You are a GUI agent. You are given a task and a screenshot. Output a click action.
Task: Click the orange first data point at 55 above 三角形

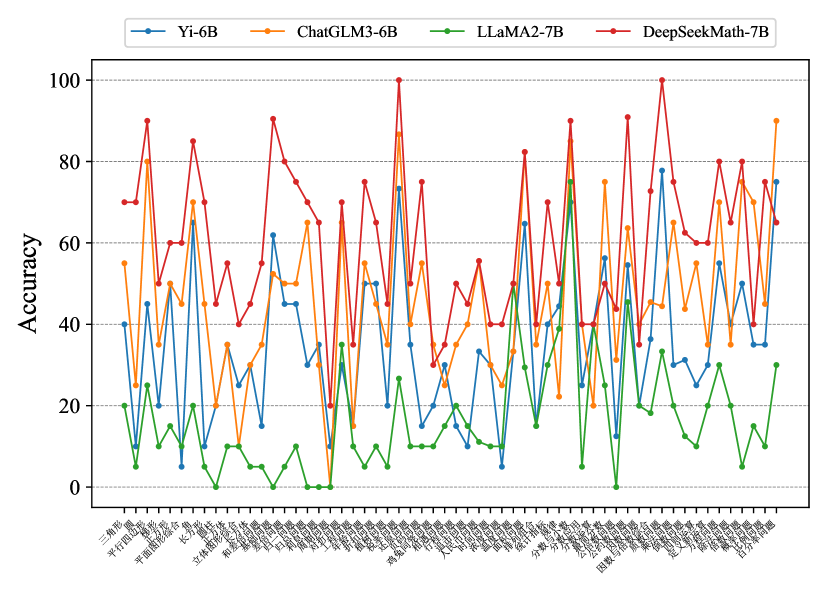(124, 263)
